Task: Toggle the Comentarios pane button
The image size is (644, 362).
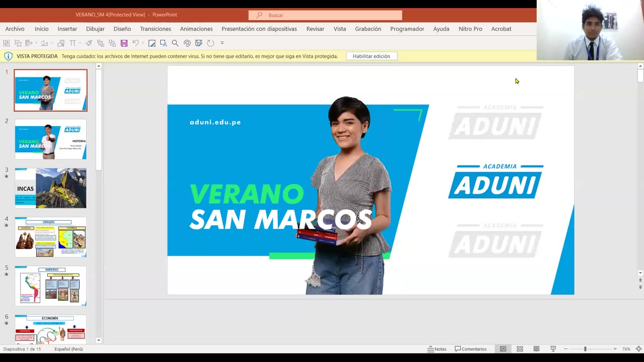Action: (470, 349)
